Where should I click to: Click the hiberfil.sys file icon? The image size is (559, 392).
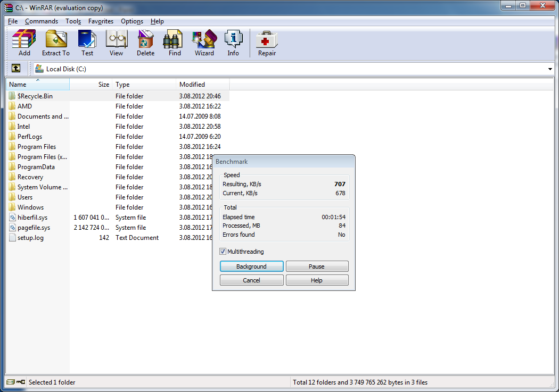click(x=12, y=217)
